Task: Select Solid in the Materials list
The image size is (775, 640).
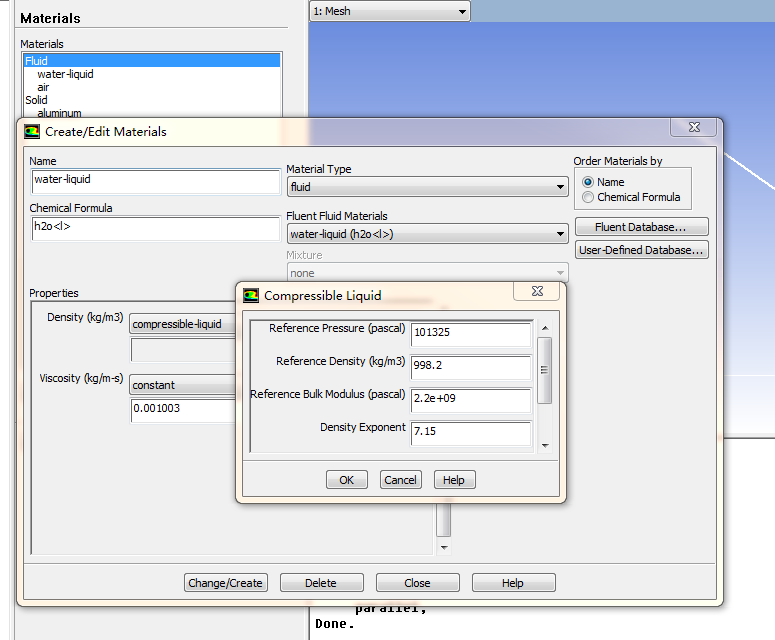Action: [36, 100]
